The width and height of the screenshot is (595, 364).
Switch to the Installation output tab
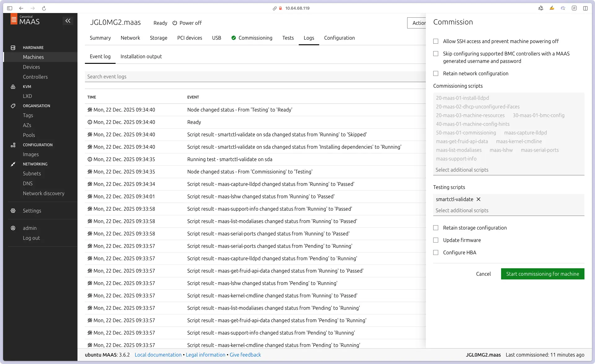point(141,56)
